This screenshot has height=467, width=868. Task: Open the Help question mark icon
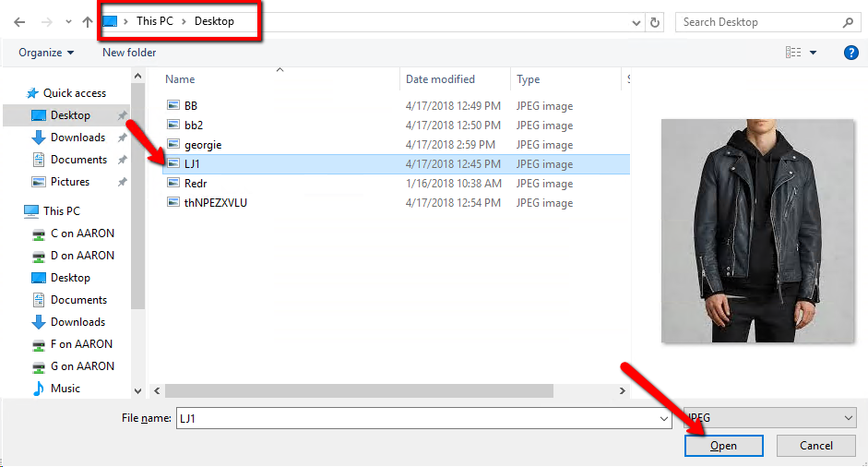[851, 53]
